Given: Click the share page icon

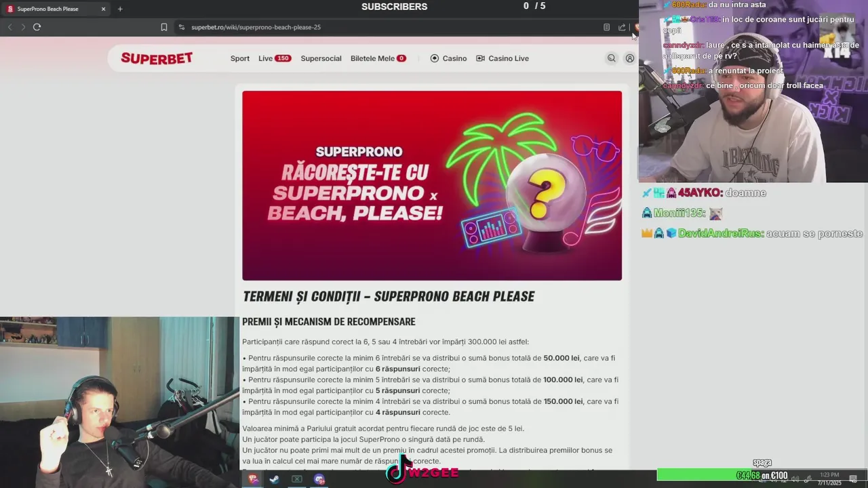Looking at the screenshot, I should pyautogui.click(x=622, y=27).
